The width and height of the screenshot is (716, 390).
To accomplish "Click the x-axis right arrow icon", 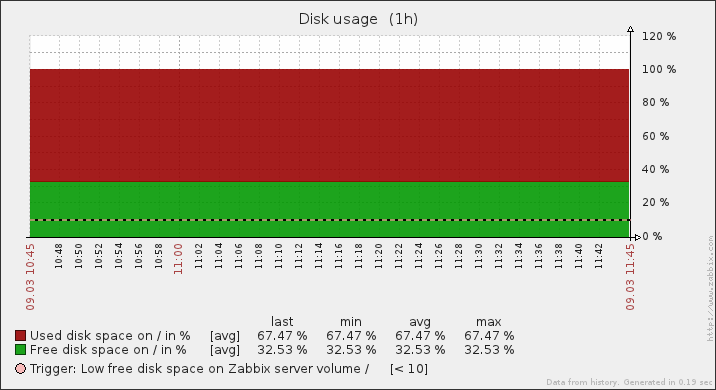I will (637, 237).
